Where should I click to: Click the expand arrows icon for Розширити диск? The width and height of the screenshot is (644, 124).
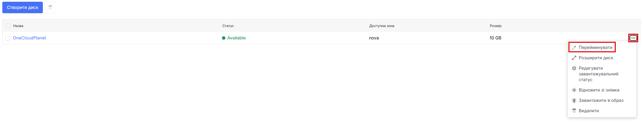tap(574, 58)
